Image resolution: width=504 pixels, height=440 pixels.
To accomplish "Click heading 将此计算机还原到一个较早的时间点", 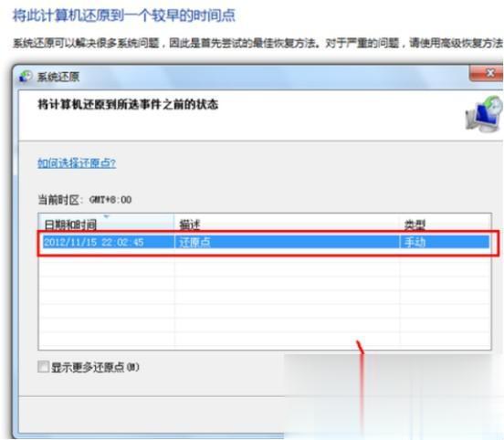I will click(x=124, y=16).
